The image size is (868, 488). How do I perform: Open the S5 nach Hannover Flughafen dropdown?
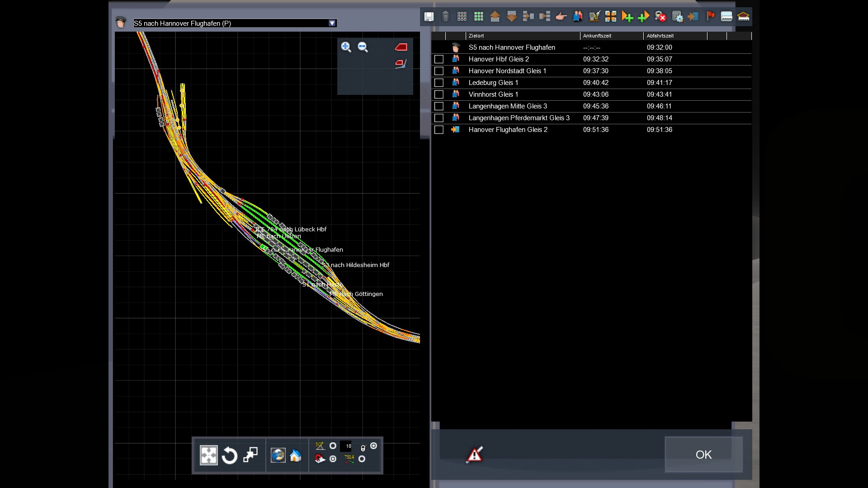(x=332, y=23)
